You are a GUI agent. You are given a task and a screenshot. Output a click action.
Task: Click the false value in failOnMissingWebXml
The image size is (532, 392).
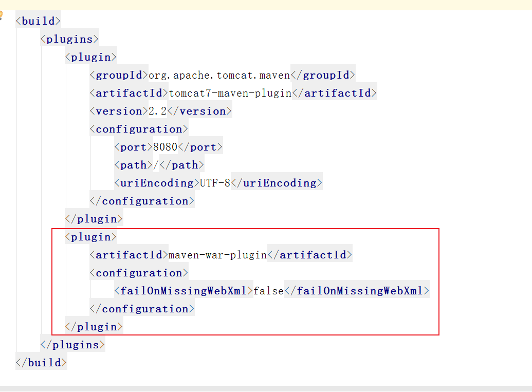point(269,291)
